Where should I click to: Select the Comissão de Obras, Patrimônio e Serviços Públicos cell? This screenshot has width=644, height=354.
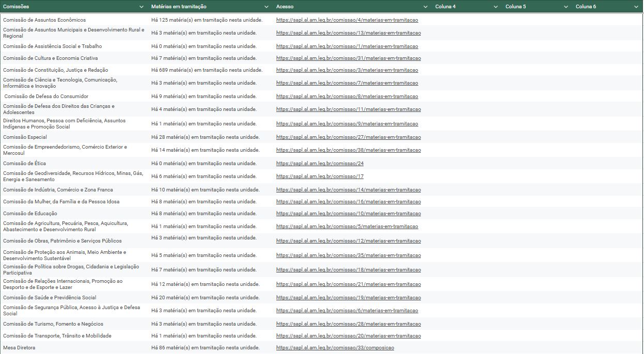point(74,241)
